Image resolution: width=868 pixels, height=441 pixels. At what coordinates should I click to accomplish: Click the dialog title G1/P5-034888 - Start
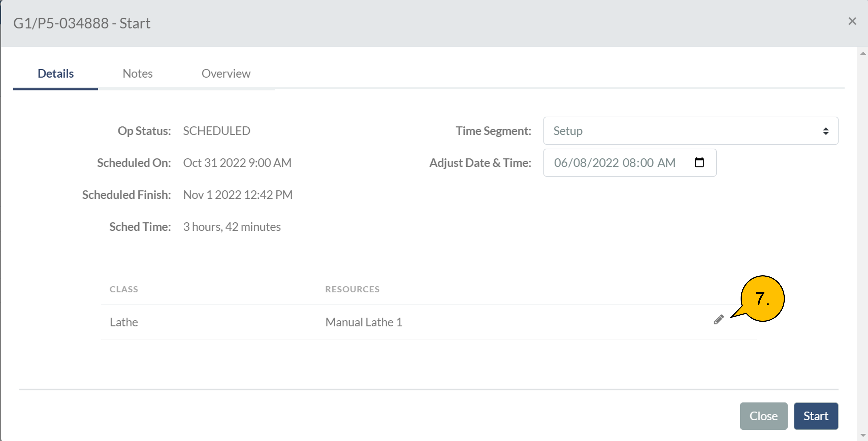[x=82, y=23]
